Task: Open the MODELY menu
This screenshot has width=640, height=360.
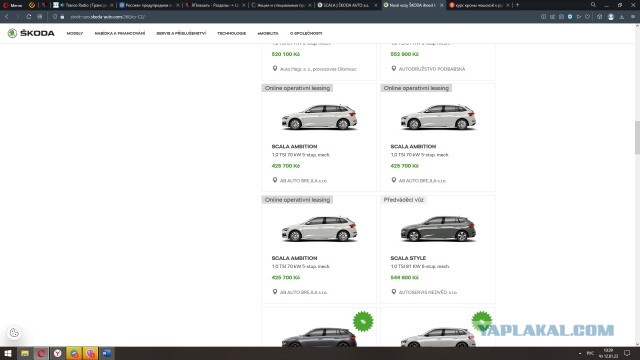Action: 75,33
